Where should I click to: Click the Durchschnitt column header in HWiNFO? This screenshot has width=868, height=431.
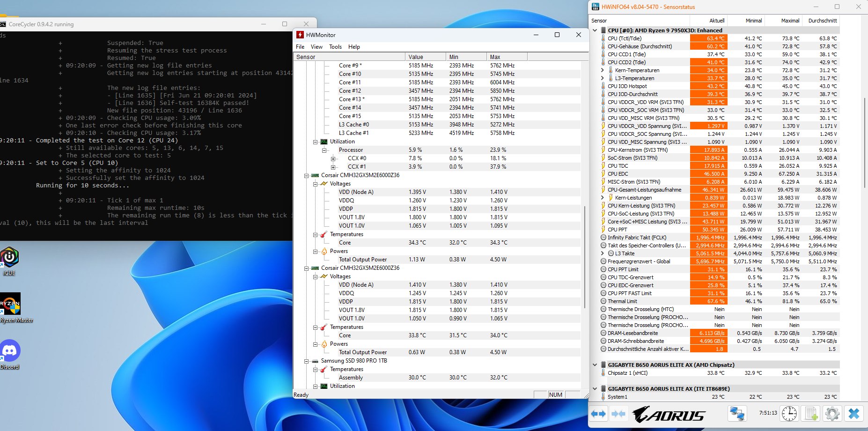coord(821,21)
